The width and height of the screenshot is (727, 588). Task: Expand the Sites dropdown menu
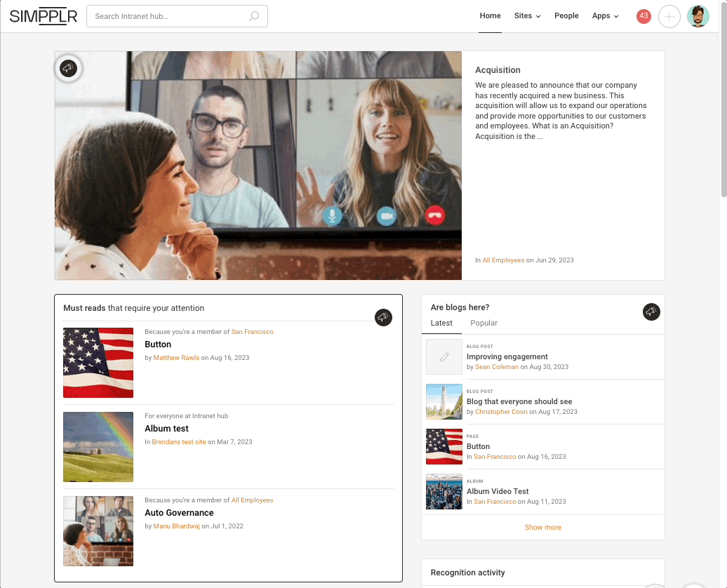(527, 15)
